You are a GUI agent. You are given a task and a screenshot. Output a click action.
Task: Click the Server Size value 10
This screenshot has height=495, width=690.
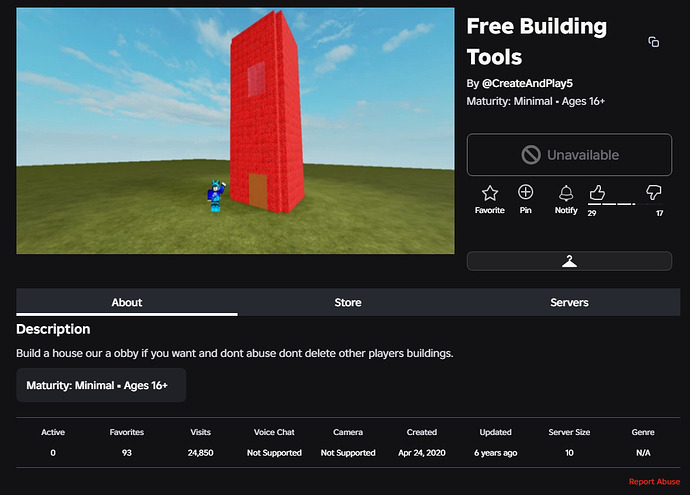[569, 453]
